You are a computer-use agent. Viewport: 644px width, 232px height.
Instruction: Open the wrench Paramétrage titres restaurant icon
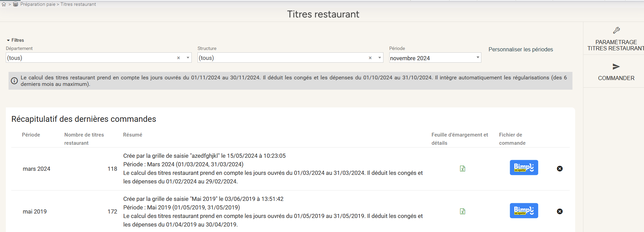(x=616, y=30)
